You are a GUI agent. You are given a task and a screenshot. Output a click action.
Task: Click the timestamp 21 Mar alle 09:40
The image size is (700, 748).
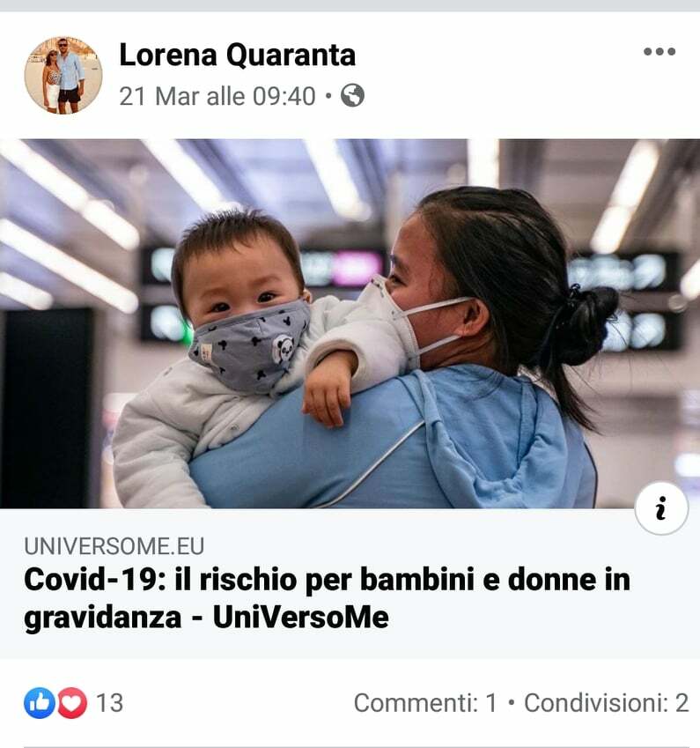[x=217, y=96]
